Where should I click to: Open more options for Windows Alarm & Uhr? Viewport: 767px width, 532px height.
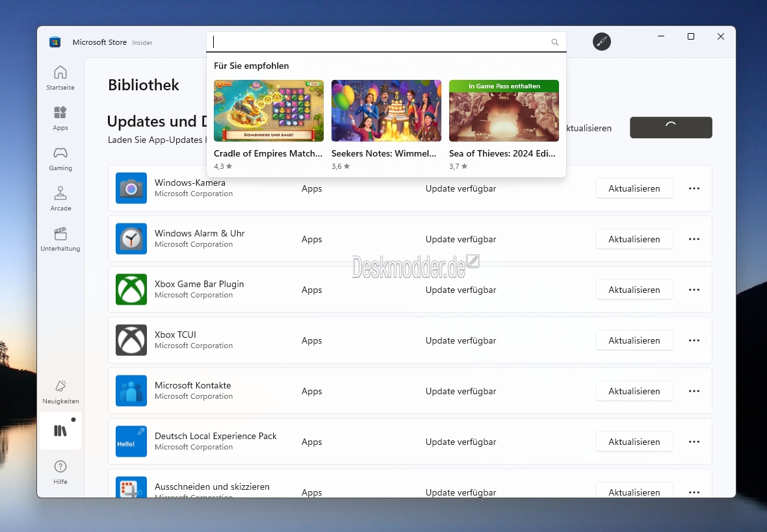point(694,239)
